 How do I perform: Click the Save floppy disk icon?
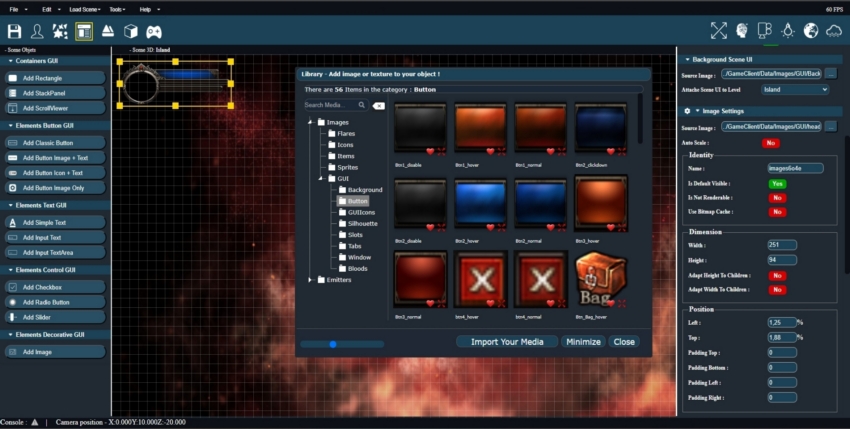click(14, 31)
